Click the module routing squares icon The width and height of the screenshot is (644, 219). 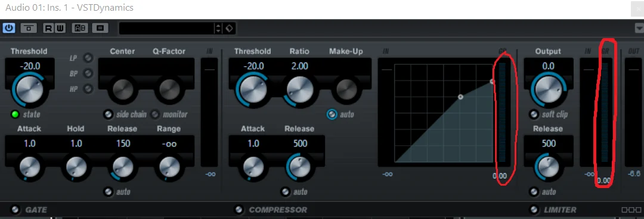tap(631, 210)
